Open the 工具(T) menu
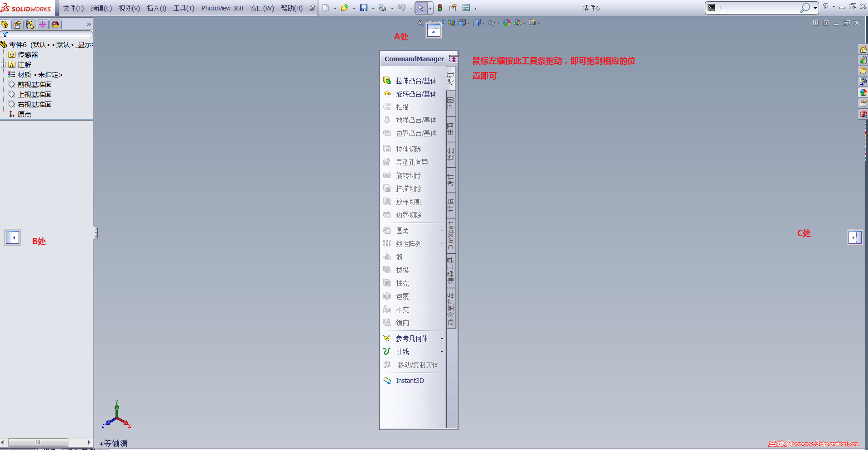The width and height of the screenshot is (868, 450). click(x=184, y=8)
